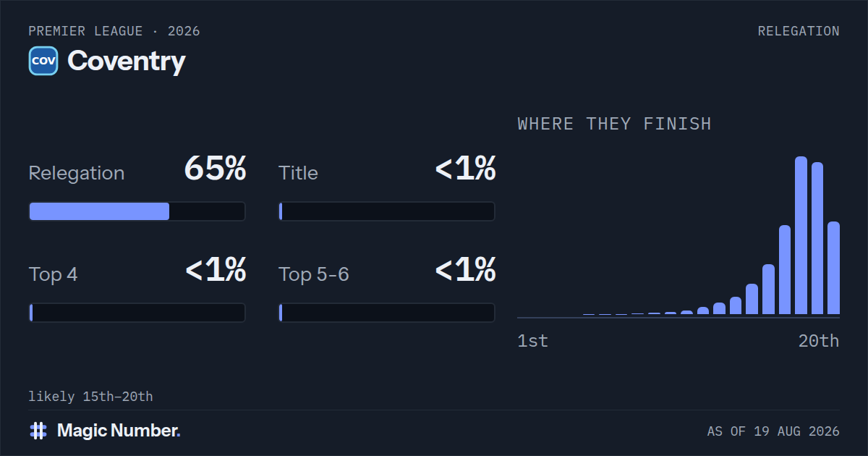This screenshot has height=456, width=868.
Task: Select the 65% relegation value
Action: coord(215,169)
